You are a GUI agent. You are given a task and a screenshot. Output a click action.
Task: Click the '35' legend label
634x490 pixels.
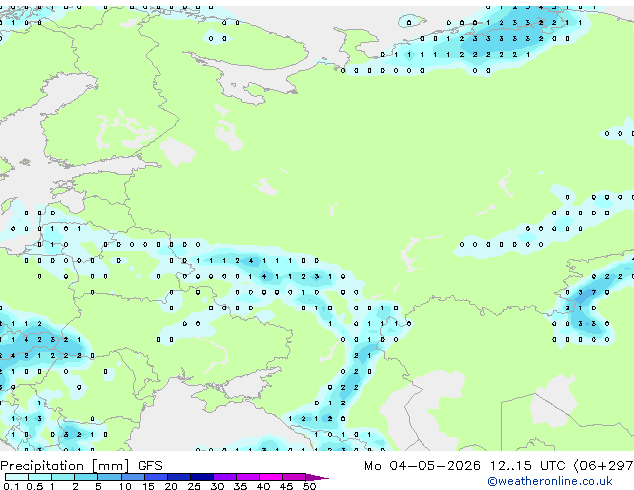240,486
